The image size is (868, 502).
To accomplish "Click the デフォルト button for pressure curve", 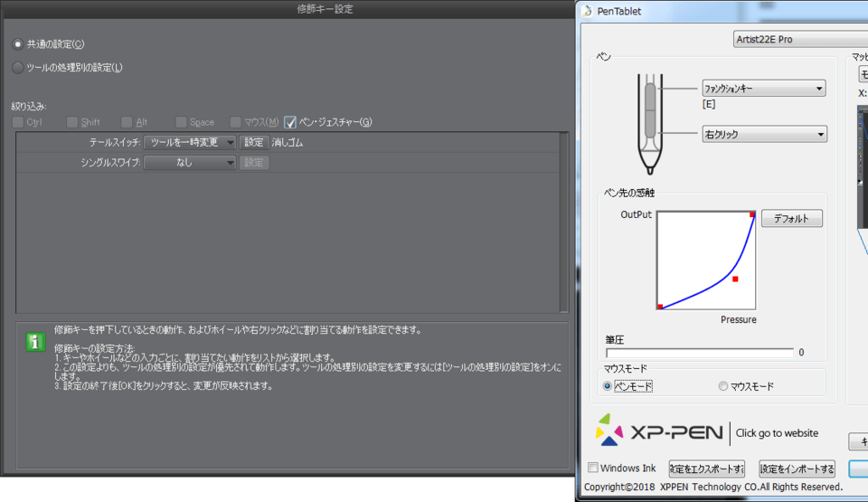I will click(792, 218).
